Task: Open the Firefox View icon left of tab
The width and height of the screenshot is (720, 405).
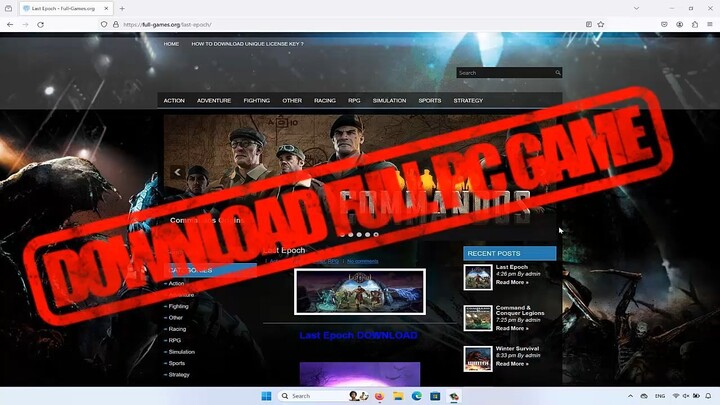Action: 8,8
